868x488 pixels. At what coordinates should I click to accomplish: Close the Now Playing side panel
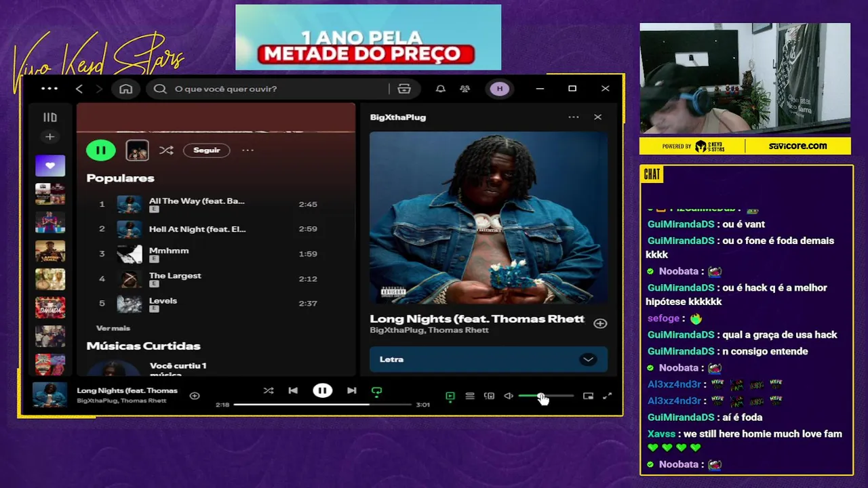597,117
